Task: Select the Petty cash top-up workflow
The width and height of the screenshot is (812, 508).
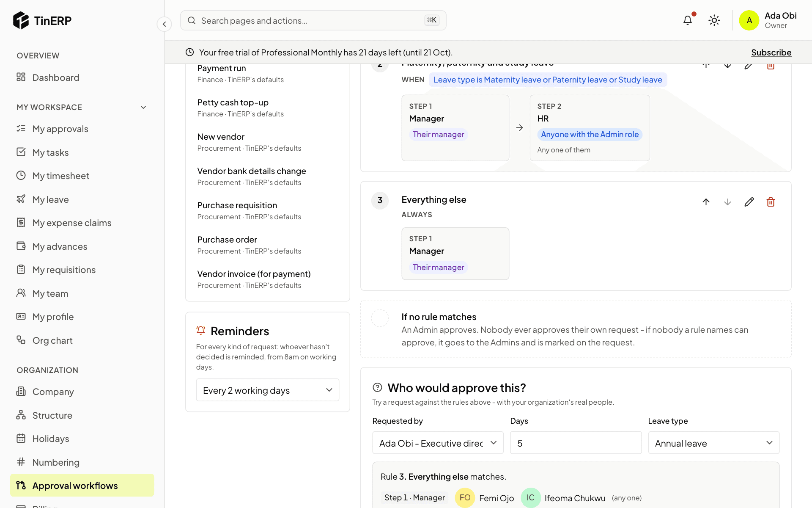Action: pos(268,108)
